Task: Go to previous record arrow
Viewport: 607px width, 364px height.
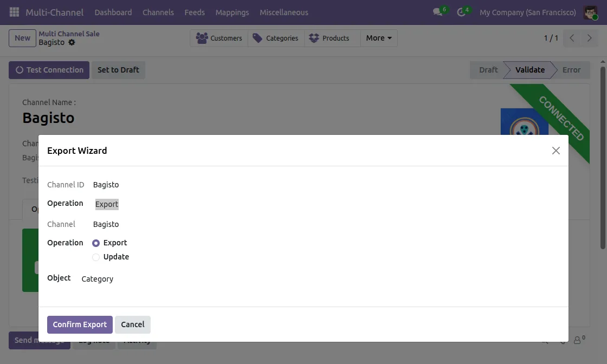Action: coord(572,38)
